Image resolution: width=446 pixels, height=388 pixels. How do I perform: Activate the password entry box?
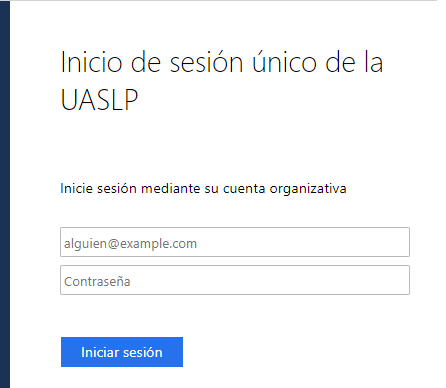[235, 280]
